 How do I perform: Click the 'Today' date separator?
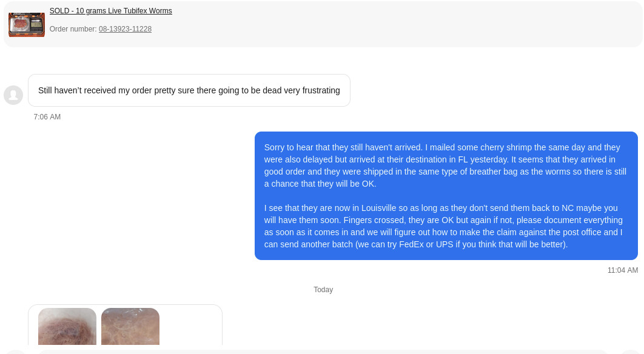coord(323,290)
